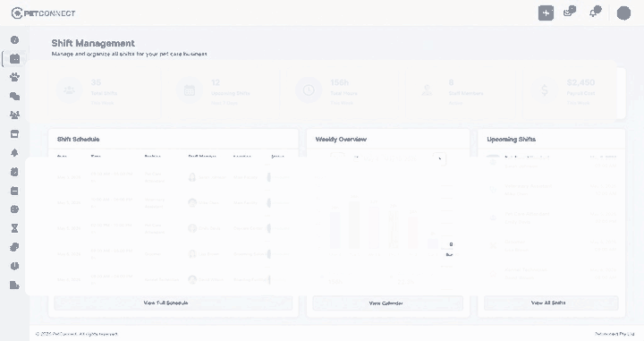This screenshot has height=341, width=644.
Task: Select Kennel Technician upcoming shift entry
Action: 551,274
